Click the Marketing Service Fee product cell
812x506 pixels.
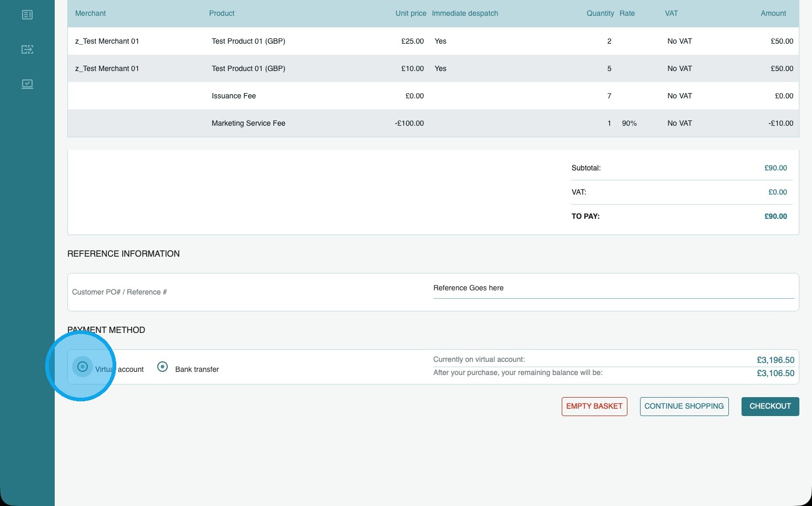248,123
